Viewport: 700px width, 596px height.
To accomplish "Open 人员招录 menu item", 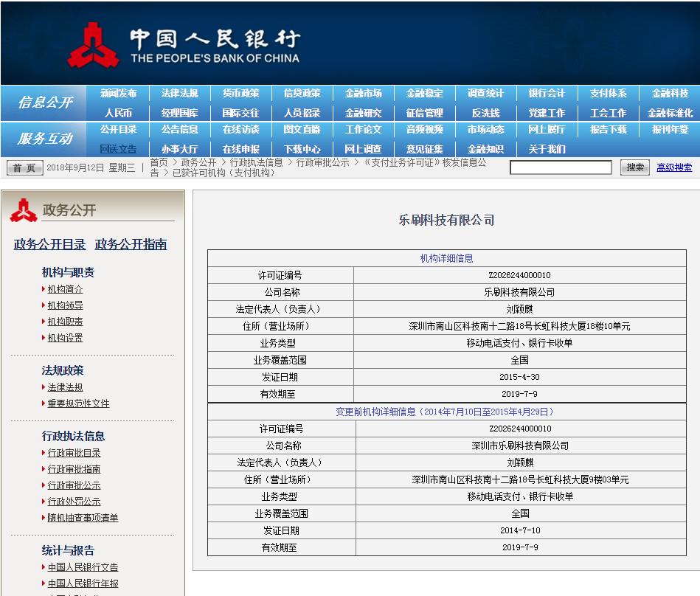I will (x=302, y=113).
